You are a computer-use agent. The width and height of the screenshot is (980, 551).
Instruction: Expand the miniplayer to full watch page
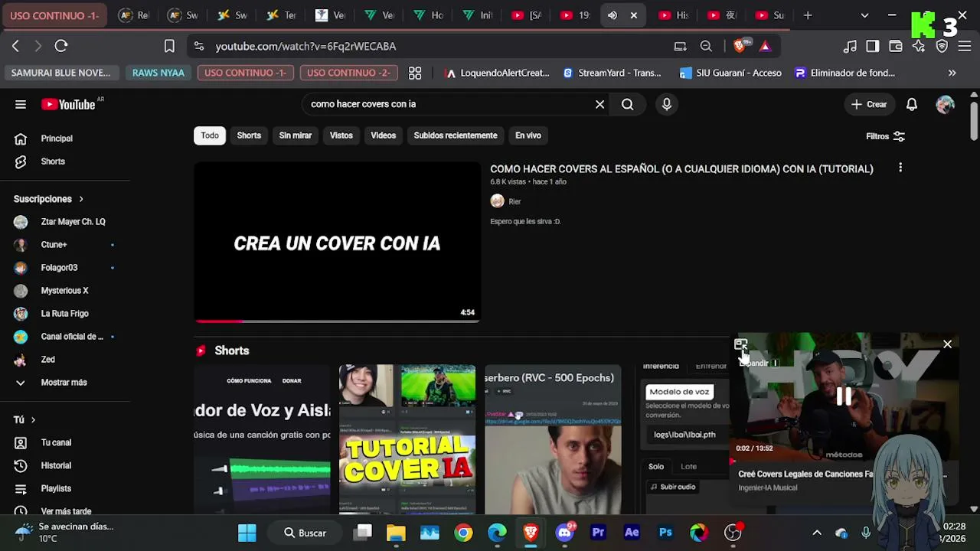pos(740,345)
